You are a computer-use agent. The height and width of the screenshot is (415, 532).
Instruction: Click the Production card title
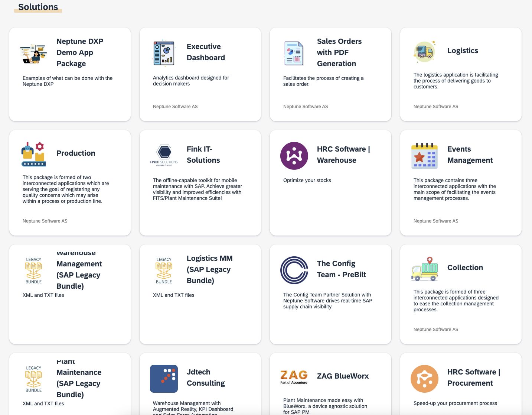76,153
